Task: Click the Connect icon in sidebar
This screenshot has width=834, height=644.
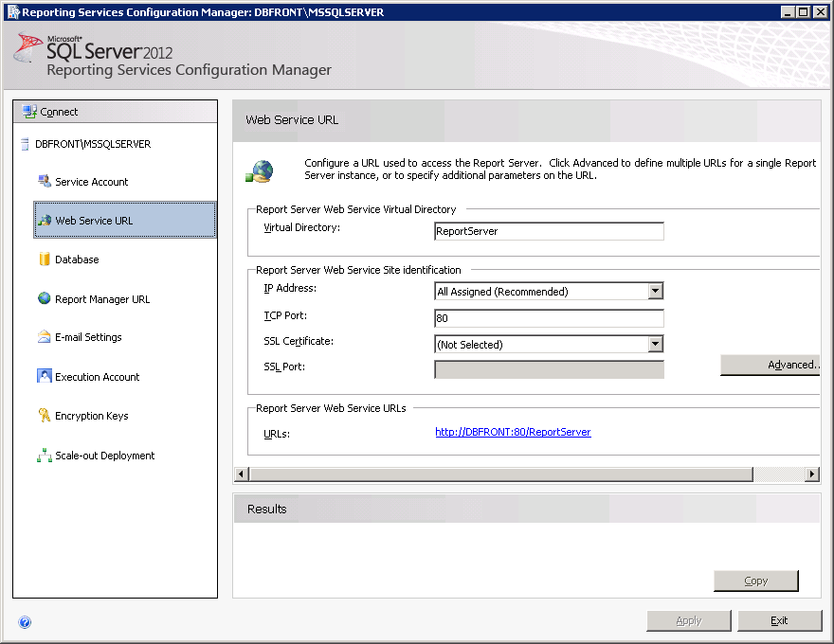Action: 29,112
